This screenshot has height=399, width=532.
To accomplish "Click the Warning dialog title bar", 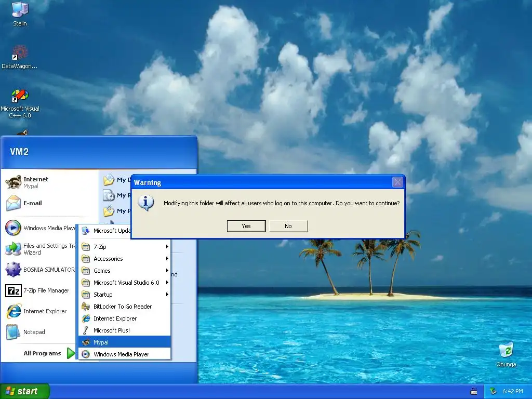I will (261, 182).
